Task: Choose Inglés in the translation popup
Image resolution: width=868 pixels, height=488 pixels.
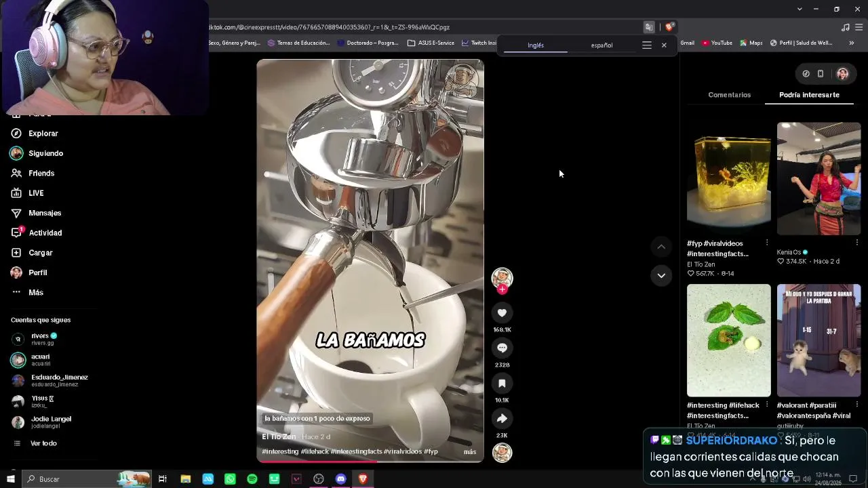Action: (x=536, y=45)
